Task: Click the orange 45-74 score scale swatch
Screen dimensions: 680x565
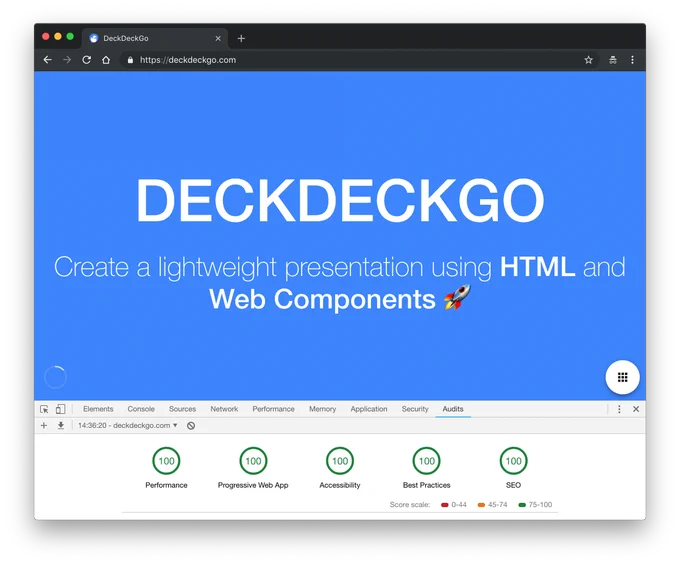Action: click(x=481, y=505)
